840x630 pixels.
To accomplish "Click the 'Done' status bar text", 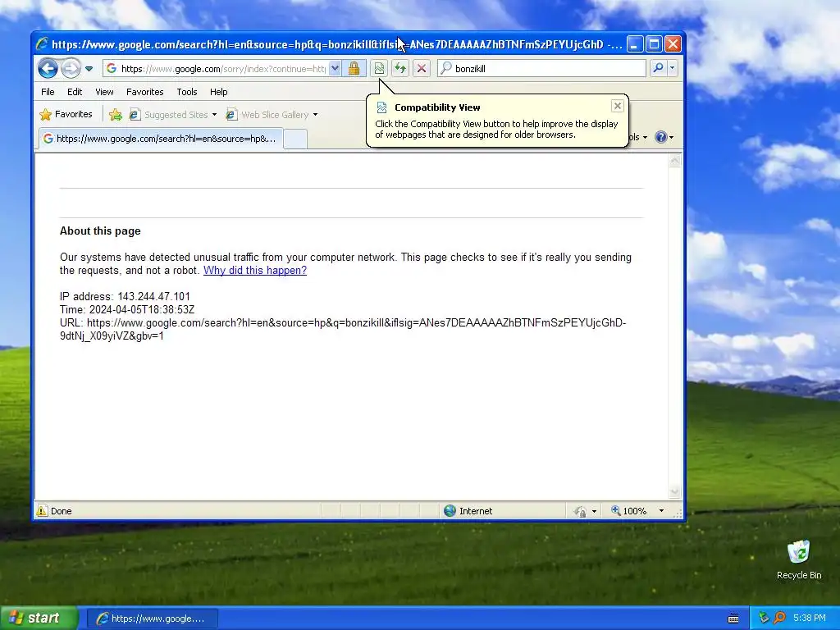I will click(61, 512).
